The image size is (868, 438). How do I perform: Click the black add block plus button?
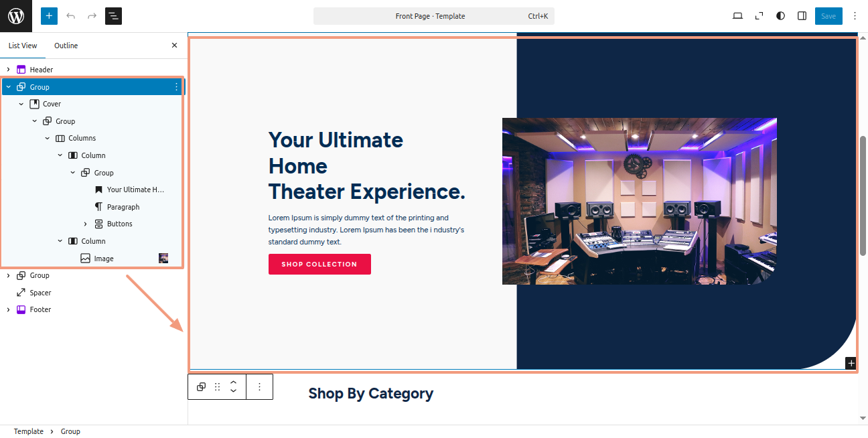click(851, 363)
